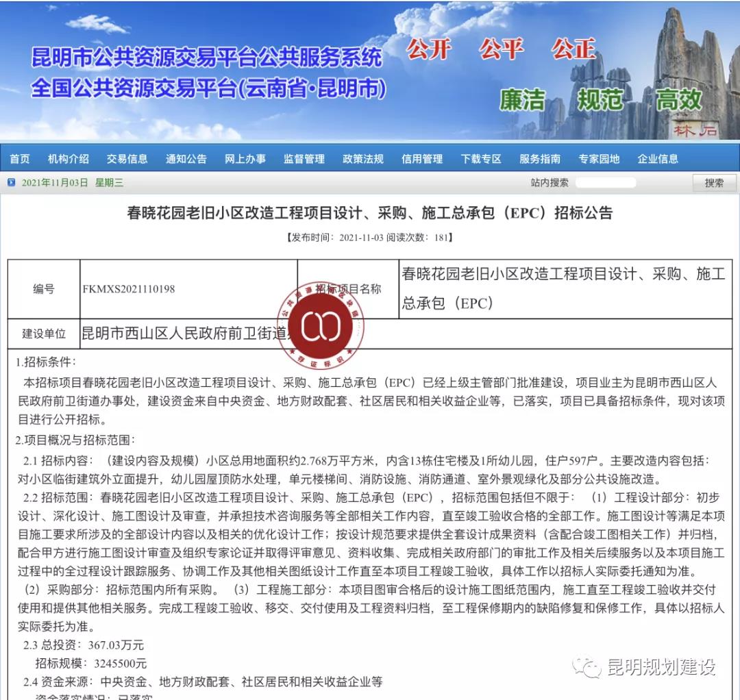This screenshot has width=740, height=700.
Task: Click the 站内搜索 search input field
Action: click(606, 183)
